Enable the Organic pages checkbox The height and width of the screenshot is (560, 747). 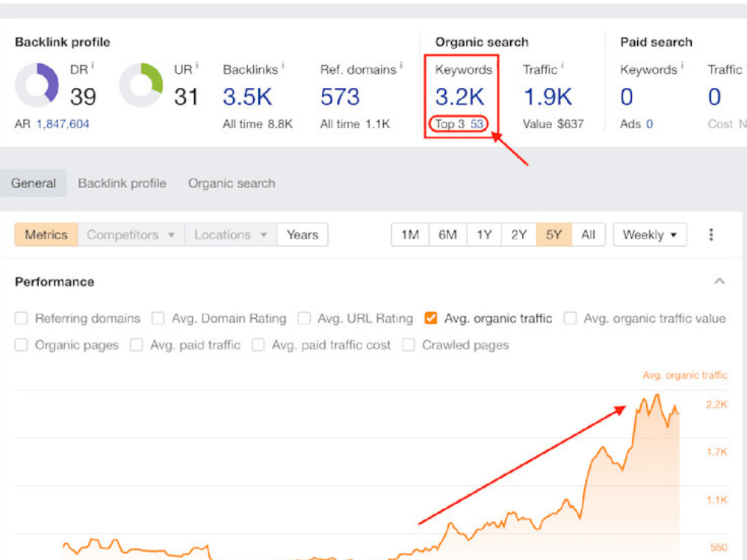tap(22, 345)
